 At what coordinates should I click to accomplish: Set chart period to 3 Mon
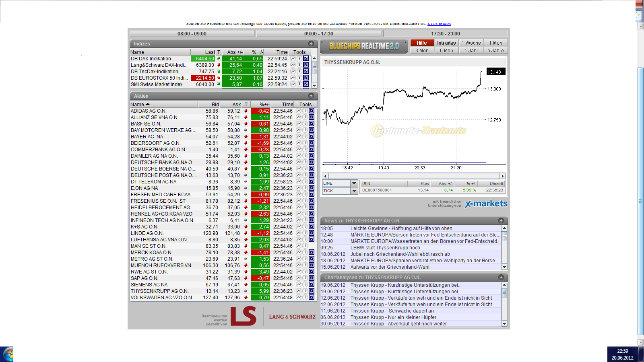(x=422, y=51)
